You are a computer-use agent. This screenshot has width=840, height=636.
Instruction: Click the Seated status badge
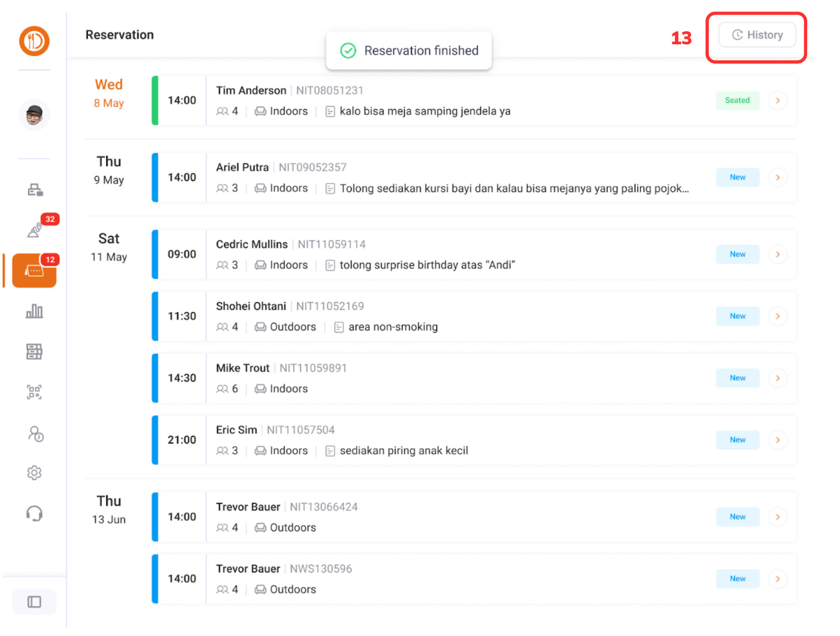pyautogui.click(x=737, y=101)
